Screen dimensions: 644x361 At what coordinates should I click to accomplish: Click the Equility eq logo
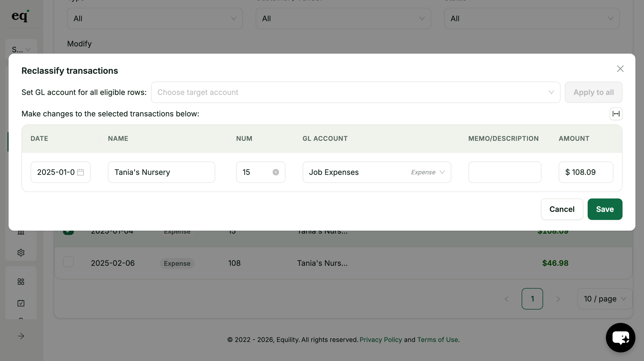click(x=20, y=16)
